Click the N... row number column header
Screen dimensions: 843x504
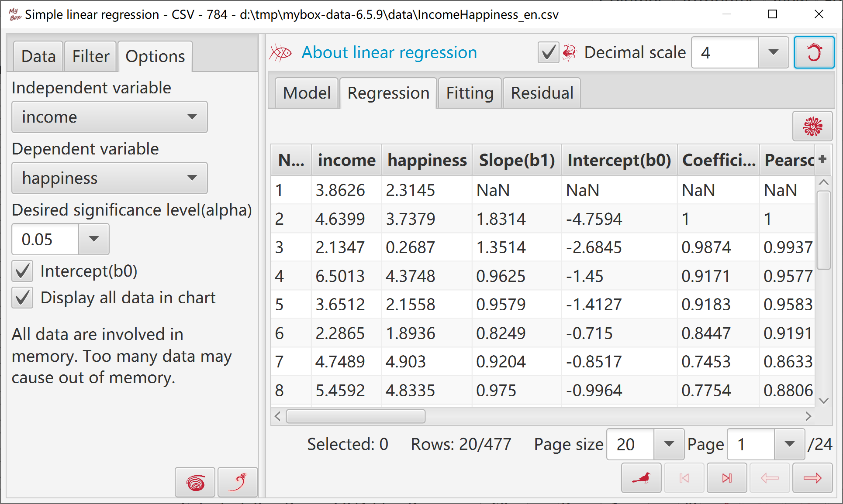291,160
